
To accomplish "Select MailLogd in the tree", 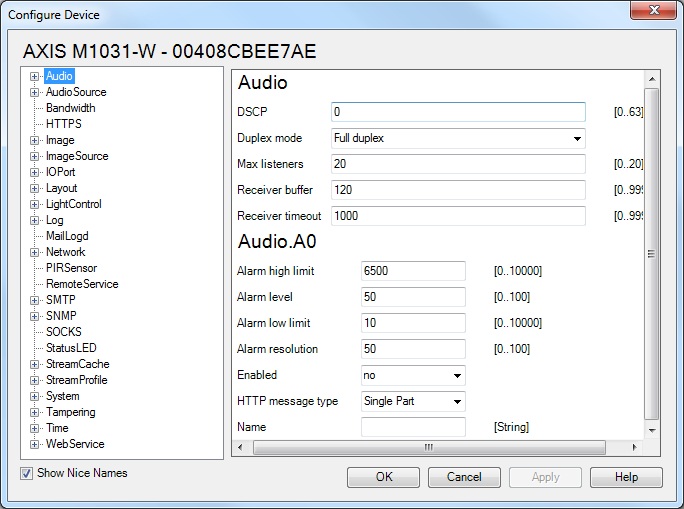I will [67, 236].
